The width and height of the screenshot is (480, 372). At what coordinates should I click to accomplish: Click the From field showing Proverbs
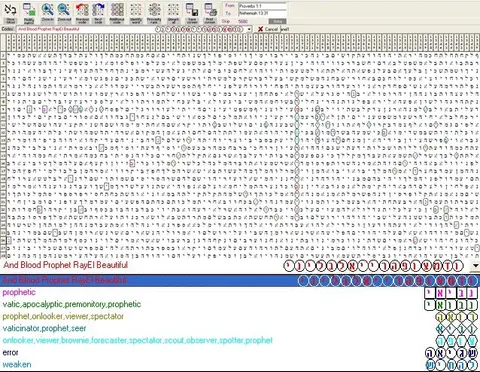[262, 6]
